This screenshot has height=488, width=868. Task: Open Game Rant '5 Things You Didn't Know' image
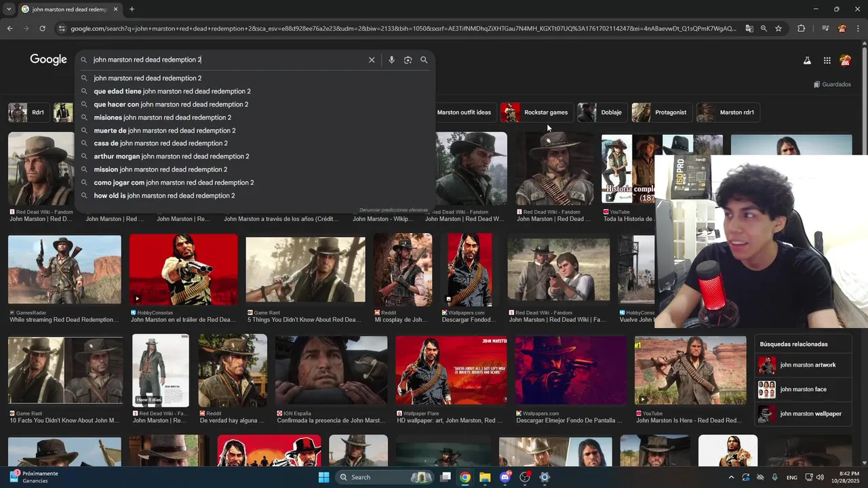305,270
